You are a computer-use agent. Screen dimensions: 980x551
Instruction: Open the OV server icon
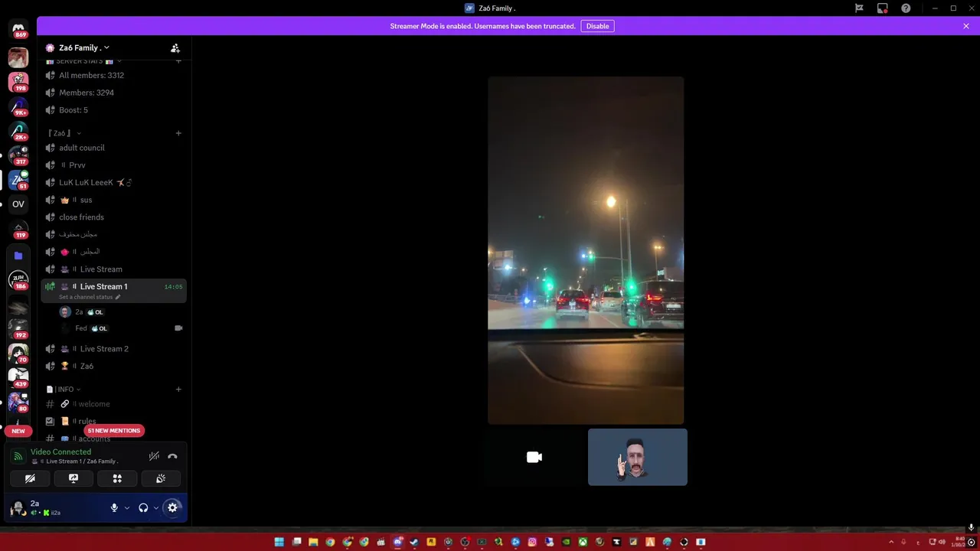pyautogui.click(x=18, y=204)
